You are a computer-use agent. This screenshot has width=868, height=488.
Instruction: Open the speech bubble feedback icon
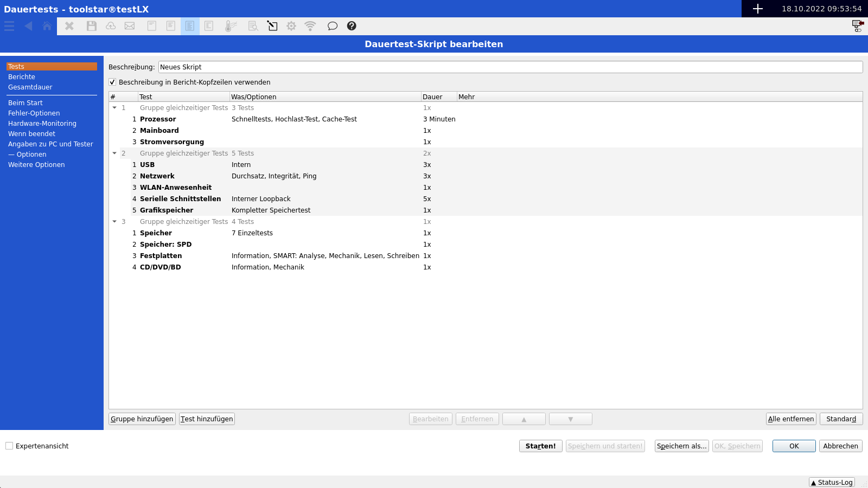pyautogui.click(x=332, y=26)
